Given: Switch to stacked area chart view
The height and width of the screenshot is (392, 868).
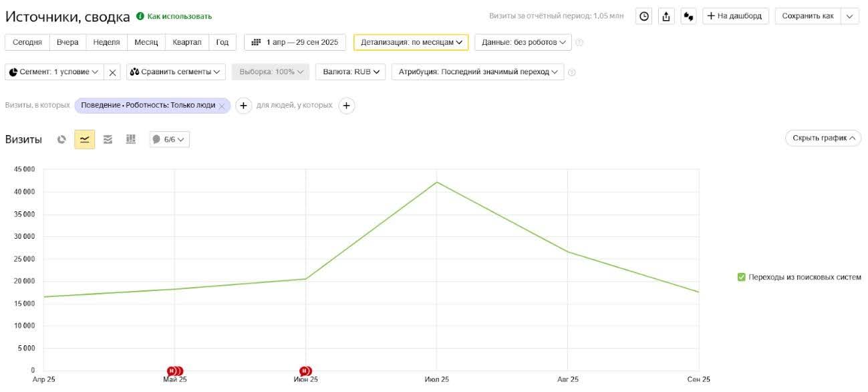Looking at the screenshot, I should pyautogui.click(x=108, y=139).
